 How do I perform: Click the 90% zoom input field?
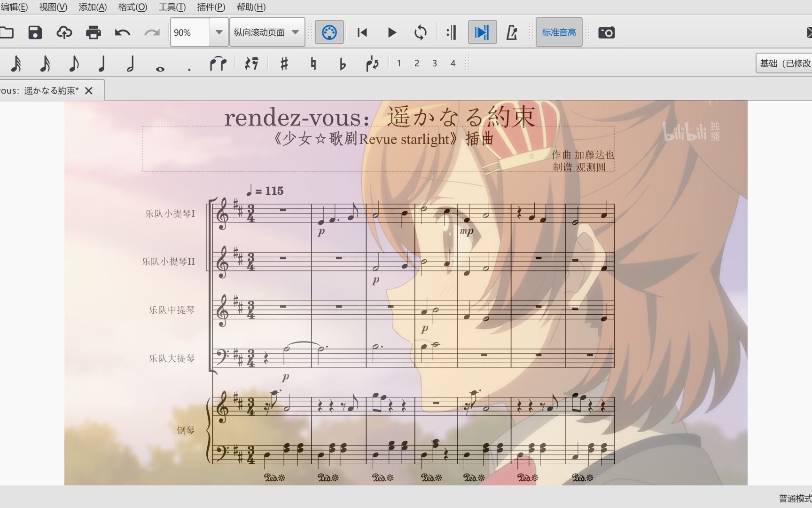(x=190, y=32)
